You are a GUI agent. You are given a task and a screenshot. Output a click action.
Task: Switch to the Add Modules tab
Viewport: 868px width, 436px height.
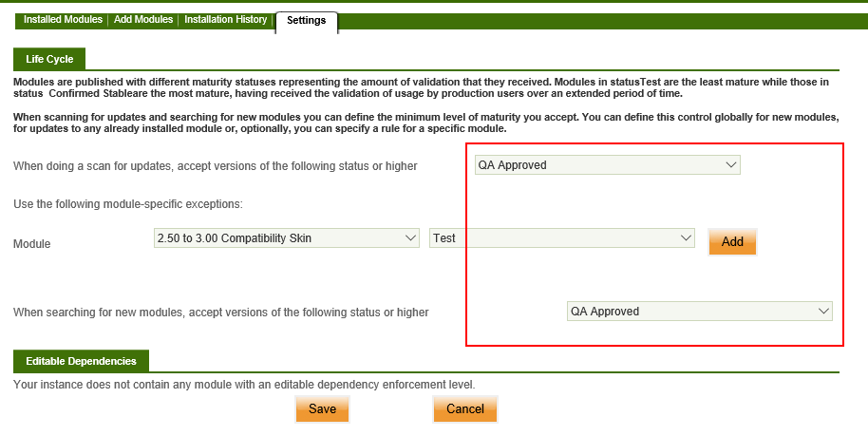(143, 20)
